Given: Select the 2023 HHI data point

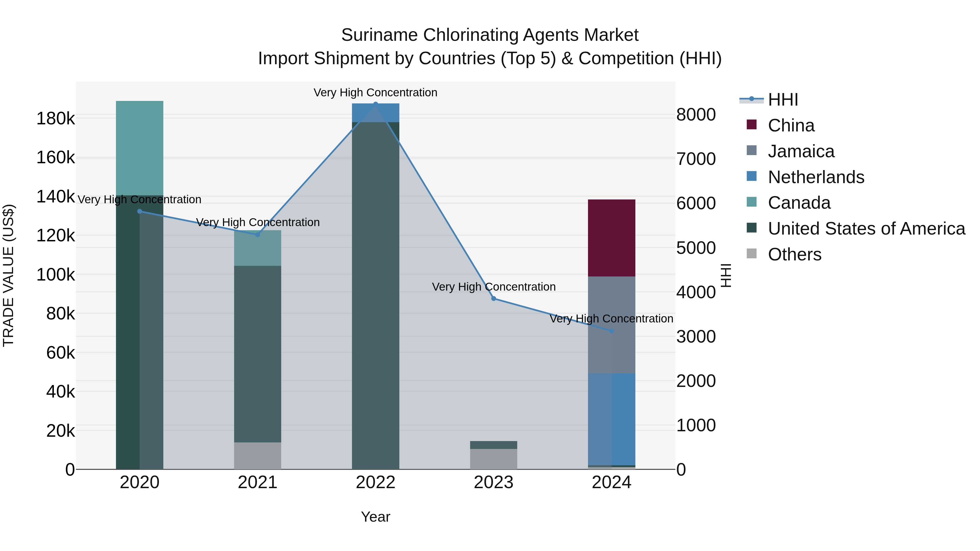Looking at the screenshot, I should [x=494, y=299].
